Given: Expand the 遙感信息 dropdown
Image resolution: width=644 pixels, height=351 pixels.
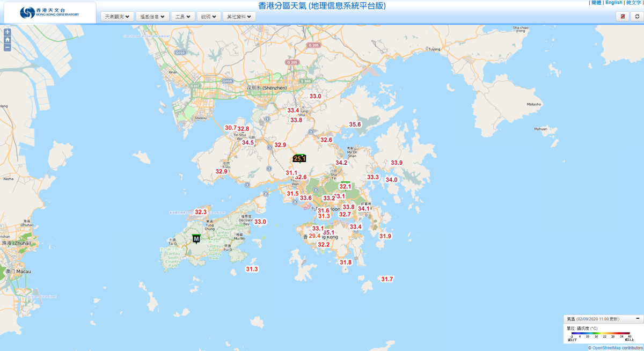Looking at the screenshot, I should (152, 17).
